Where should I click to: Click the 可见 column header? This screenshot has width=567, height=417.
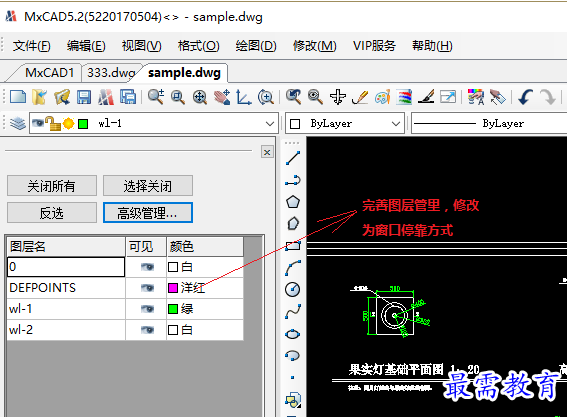[x=146, y=247]
